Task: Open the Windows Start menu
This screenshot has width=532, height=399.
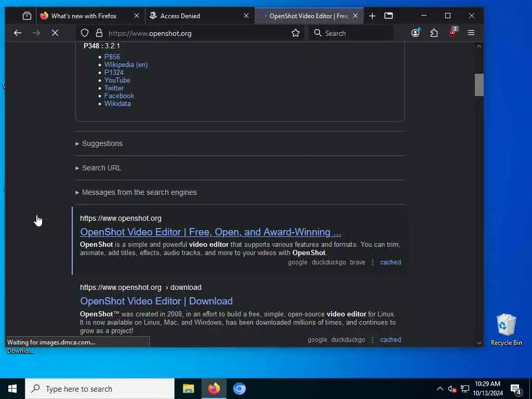Action: point(12,389)
